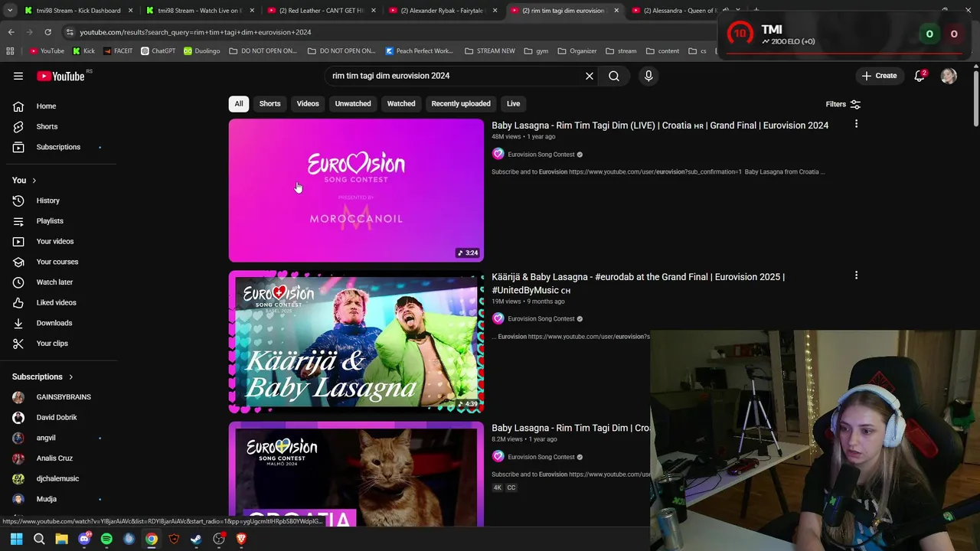
Task: Switch to Alexander Rybak Fairytale tab
Action: 442,11
